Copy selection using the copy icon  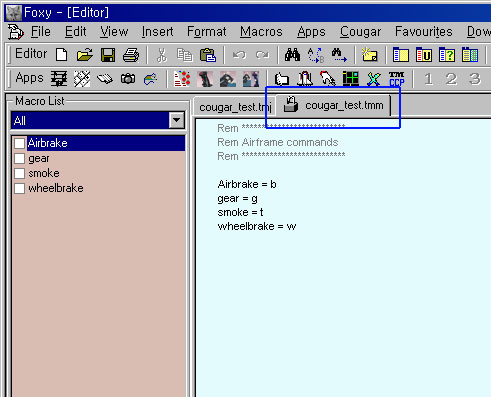(x=185, y=55)
